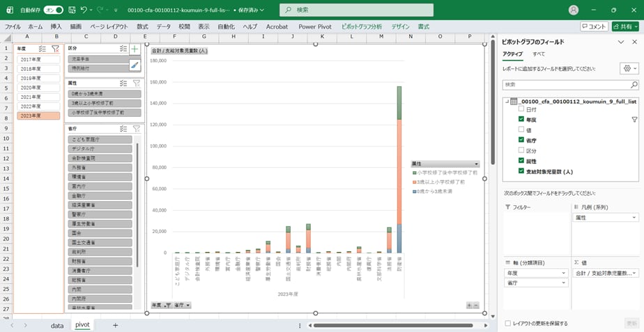The width and height of the screenshot is (644, 332).
Task: Switch to the data sheet tab
Action: click(x=57, y=325)
